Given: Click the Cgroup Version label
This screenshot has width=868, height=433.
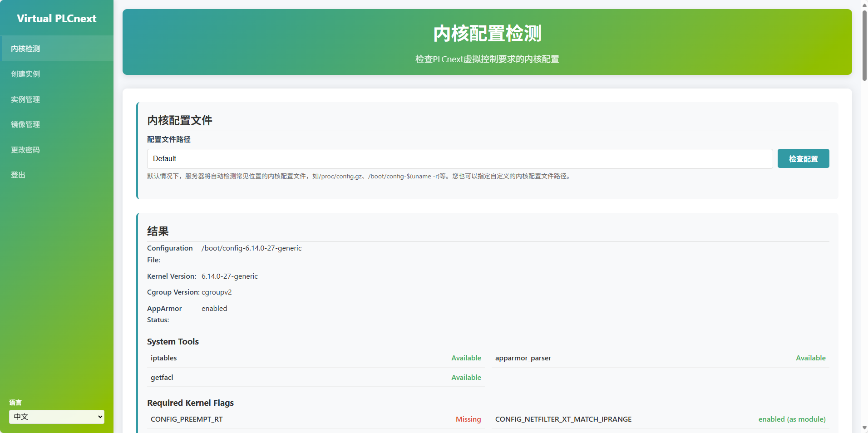Looking at the screenshot, I should (173, 292).
